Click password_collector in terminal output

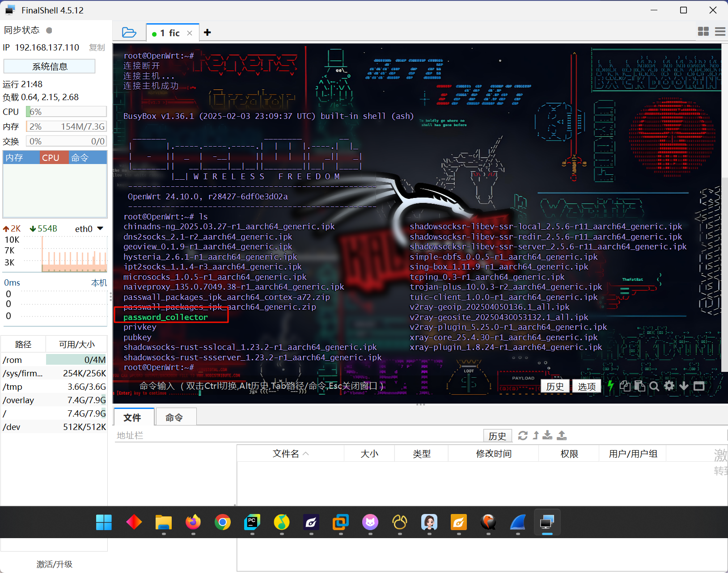pos(165,317)
